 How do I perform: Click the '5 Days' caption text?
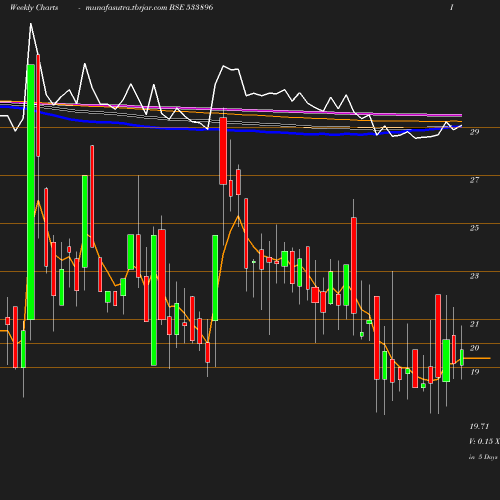pyautogui.click(x=488, y=457)
